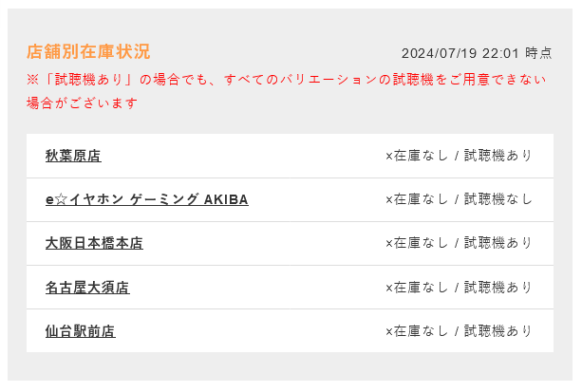Click the × mark in ゲーミング AKIBA row
Image resolution: width=582 pixels, height=392 pixels.
pyautogui.click(x=389, y=200)
